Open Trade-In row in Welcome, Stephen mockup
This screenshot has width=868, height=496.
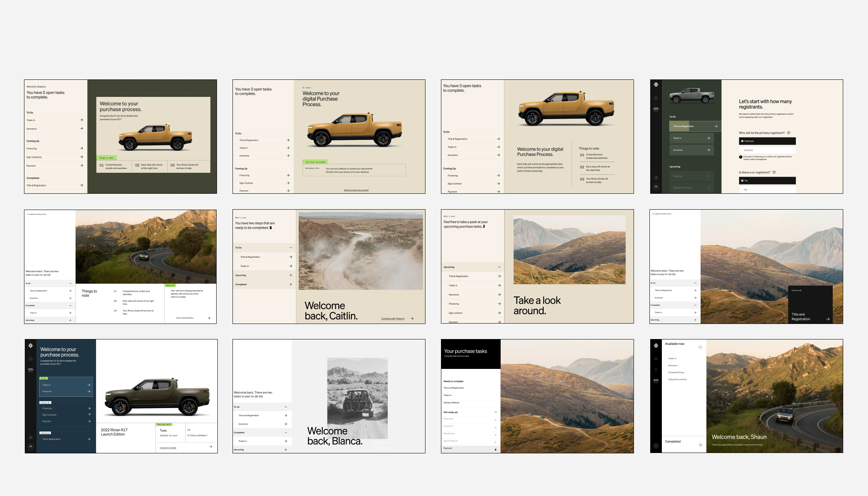tap(55, 120)
